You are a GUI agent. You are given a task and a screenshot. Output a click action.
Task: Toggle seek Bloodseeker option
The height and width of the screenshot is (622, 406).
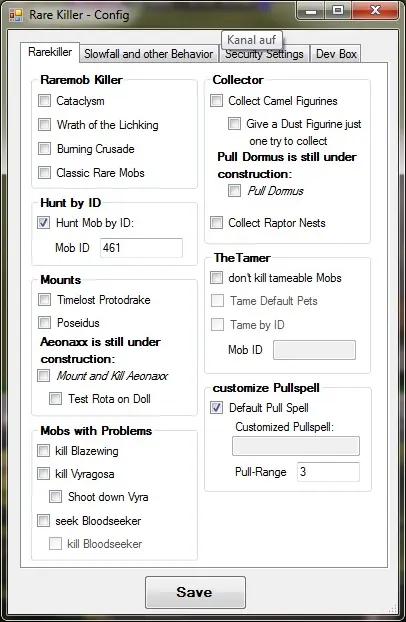pos(43,520)
